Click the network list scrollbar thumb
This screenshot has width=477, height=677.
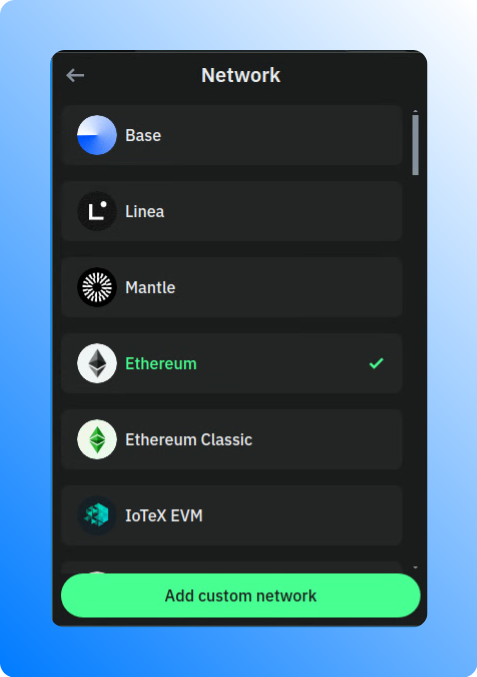(415, 145)
